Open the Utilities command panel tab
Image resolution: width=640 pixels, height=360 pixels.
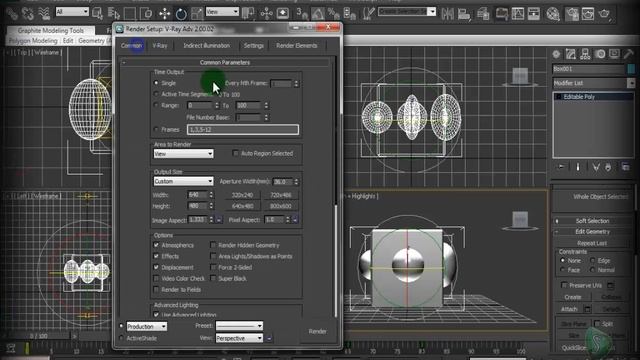coord(629,54)
